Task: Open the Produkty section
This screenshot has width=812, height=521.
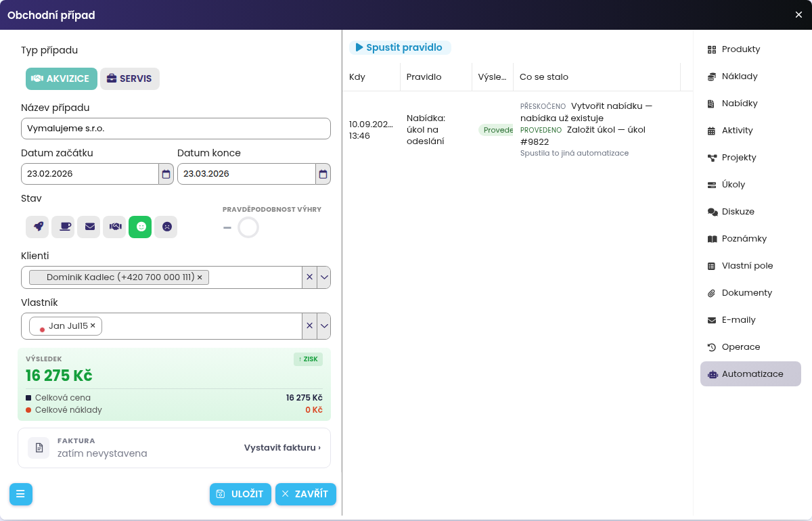Action: pyautogui.click(x=750, y=49)
